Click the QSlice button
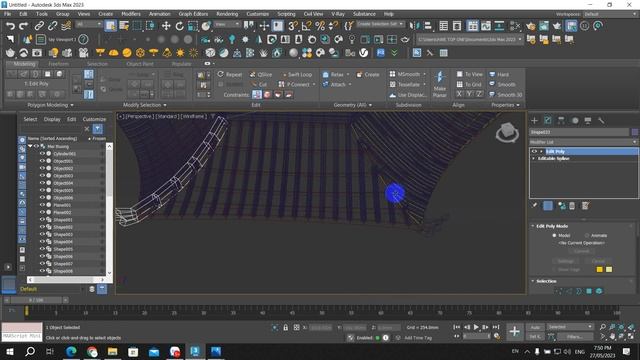The width and height of the screenshot is (640, 360). (x=261, y=75)
